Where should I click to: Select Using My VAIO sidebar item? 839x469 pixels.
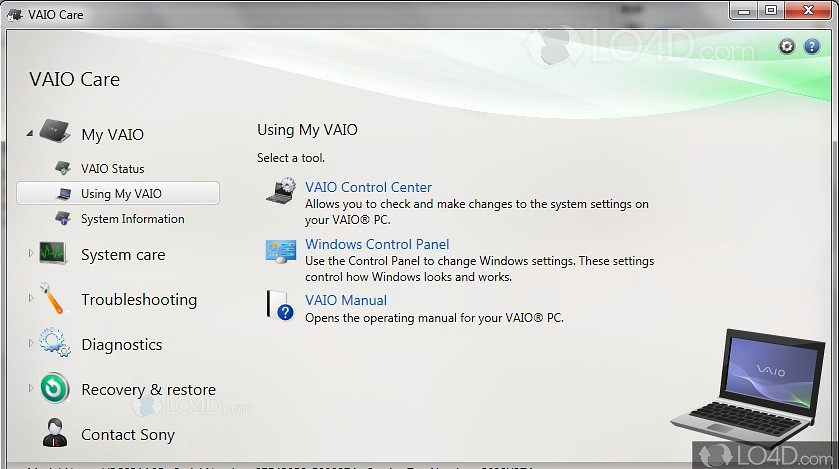118,193
